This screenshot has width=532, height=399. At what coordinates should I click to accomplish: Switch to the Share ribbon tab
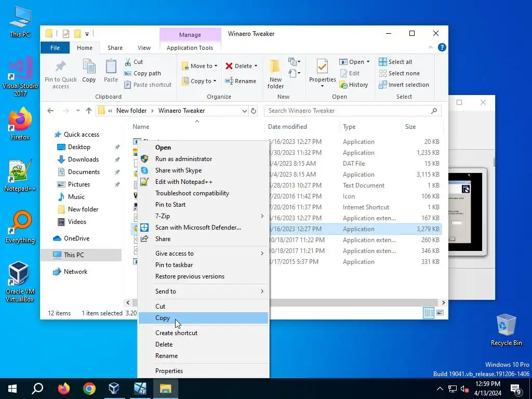click(115, 48)
